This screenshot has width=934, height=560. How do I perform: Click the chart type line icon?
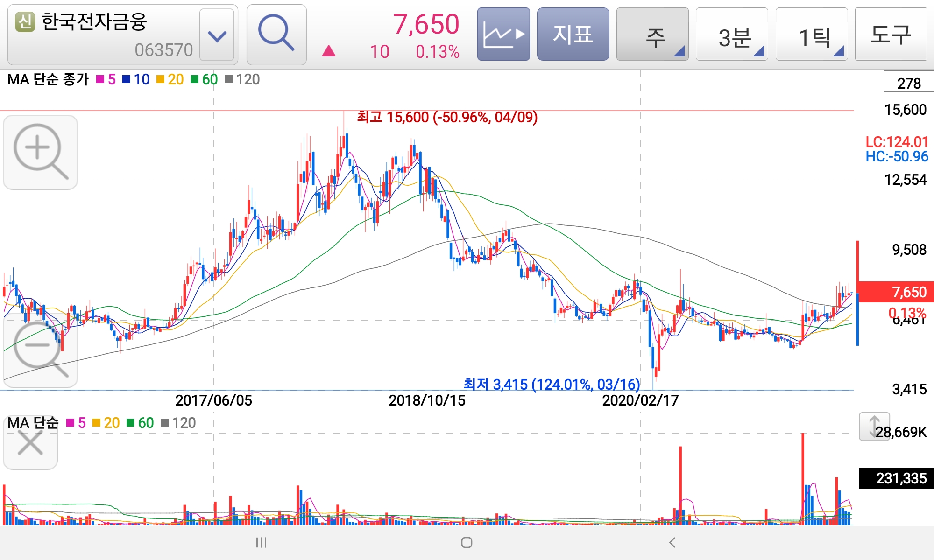click(x=503, y=34)
